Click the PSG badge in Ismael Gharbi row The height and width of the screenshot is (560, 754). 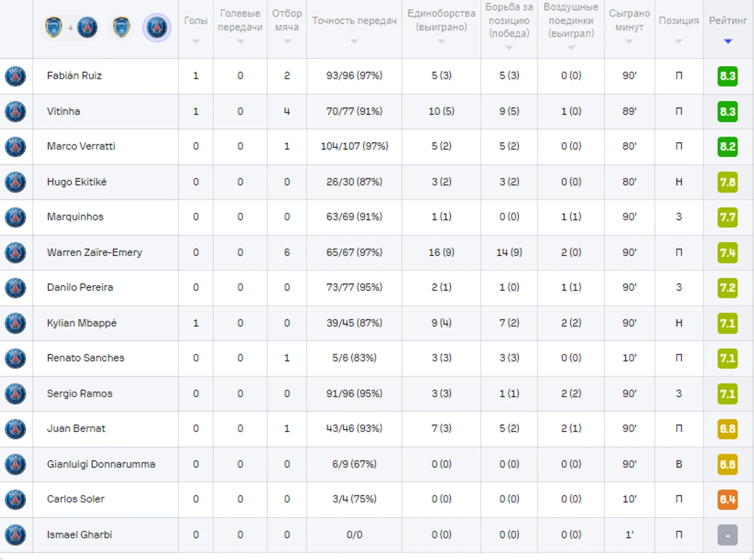15,535
